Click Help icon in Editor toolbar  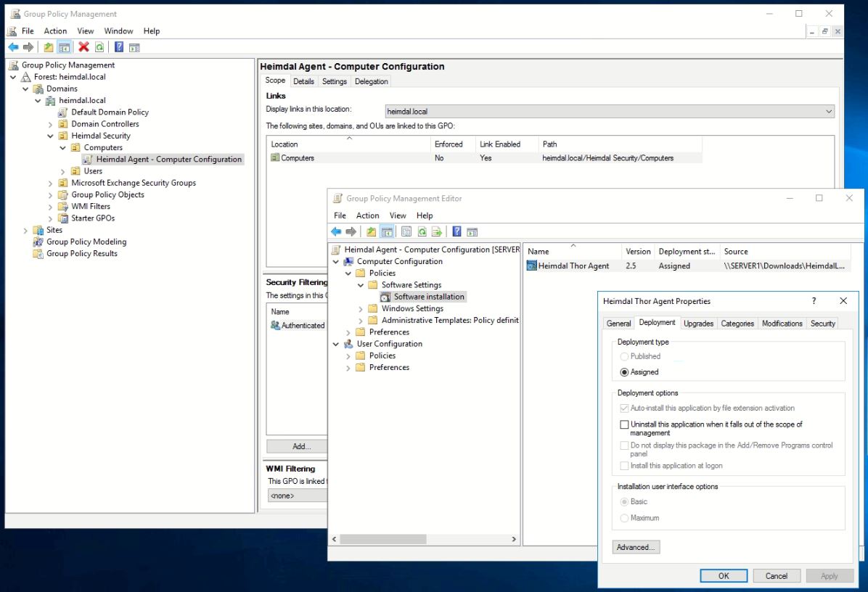pos(456,231)
